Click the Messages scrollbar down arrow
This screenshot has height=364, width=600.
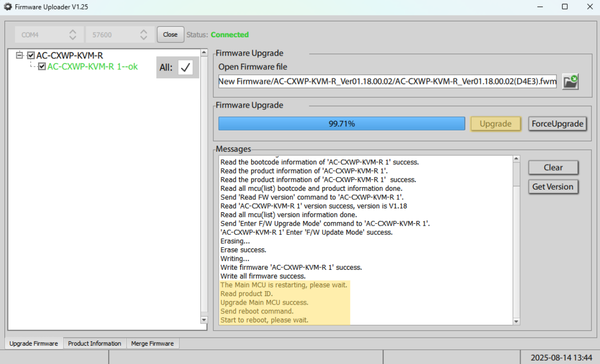tap(516, 321)
